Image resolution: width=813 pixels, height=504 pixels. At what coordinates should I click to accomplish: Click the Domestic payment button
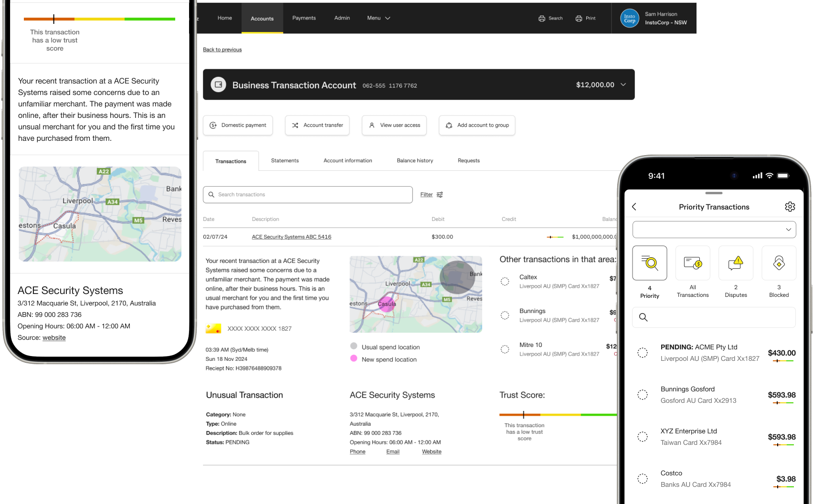[238, 126]
